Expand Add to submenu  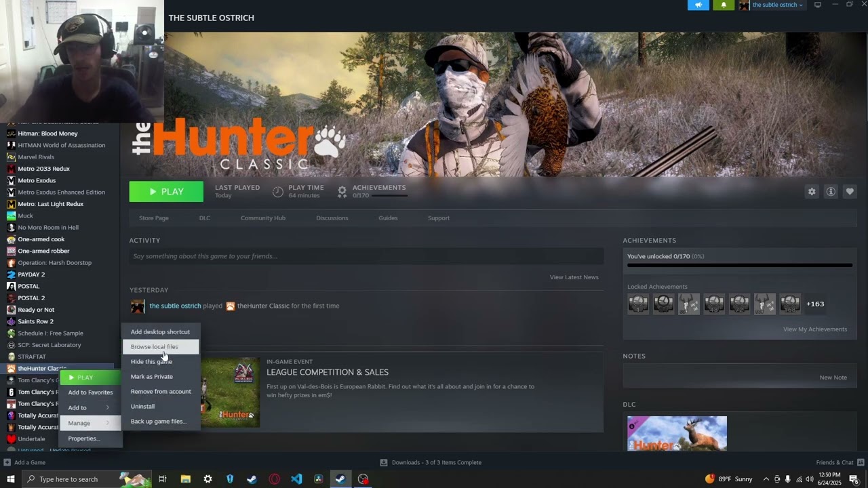click(x=91, y=408)
